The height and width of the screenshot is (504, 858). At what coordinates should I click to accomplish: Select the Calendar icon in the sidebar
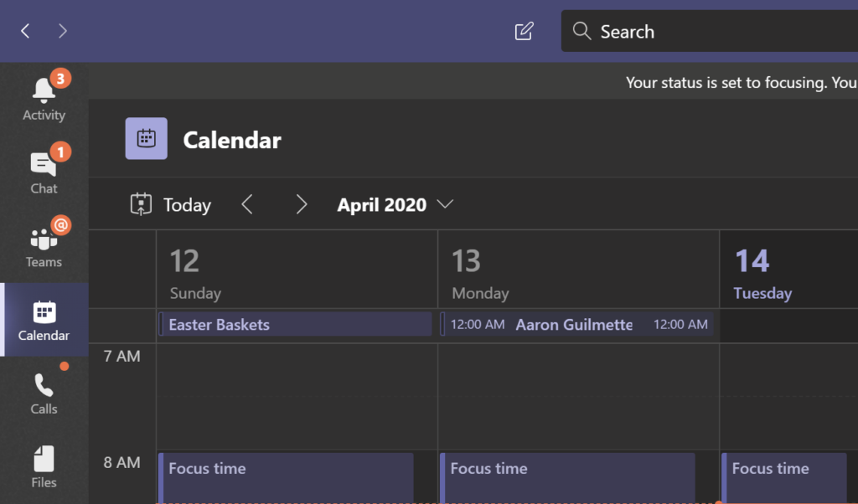(x=43, y=316)
